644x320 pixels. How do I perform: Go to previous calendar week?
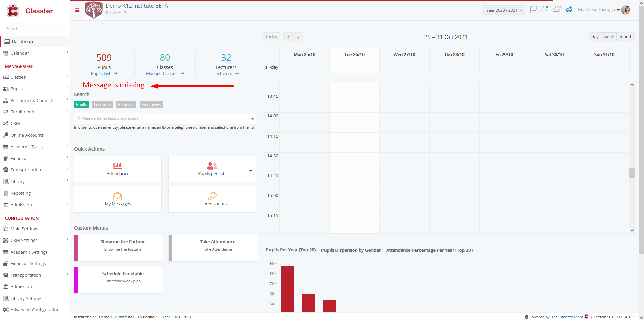288,37
